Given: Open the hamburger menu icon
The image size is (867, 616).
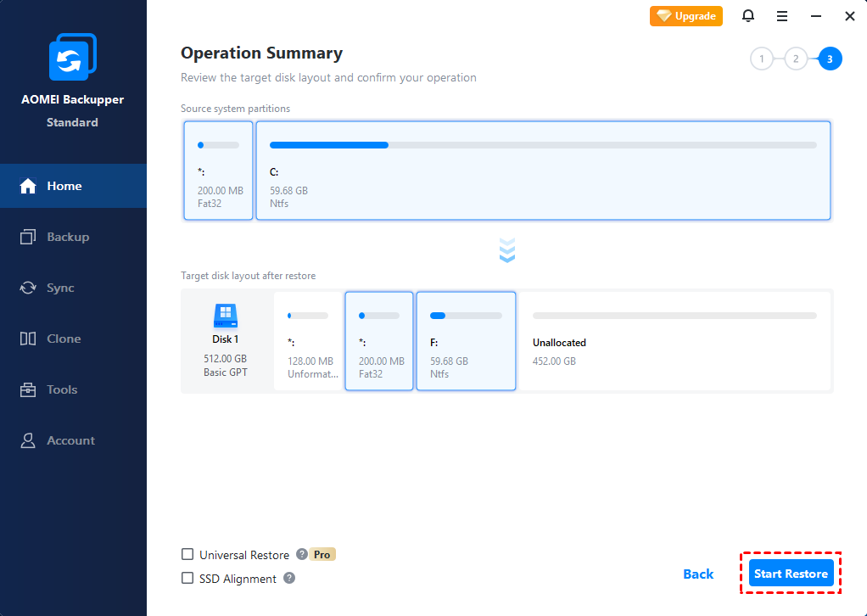Looking at the screenshot, I should click(x=782, y=16).
